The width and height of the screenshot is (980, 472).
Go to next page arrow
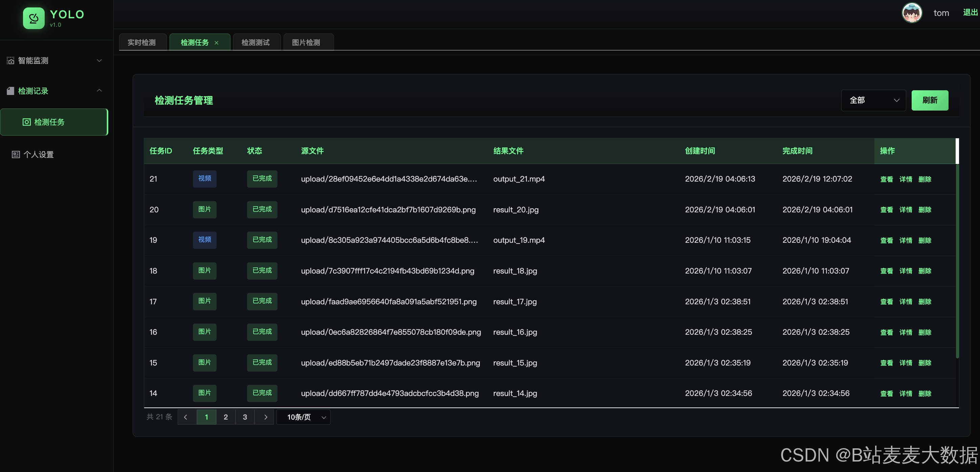pyautogui.click(x=265, y=417)
